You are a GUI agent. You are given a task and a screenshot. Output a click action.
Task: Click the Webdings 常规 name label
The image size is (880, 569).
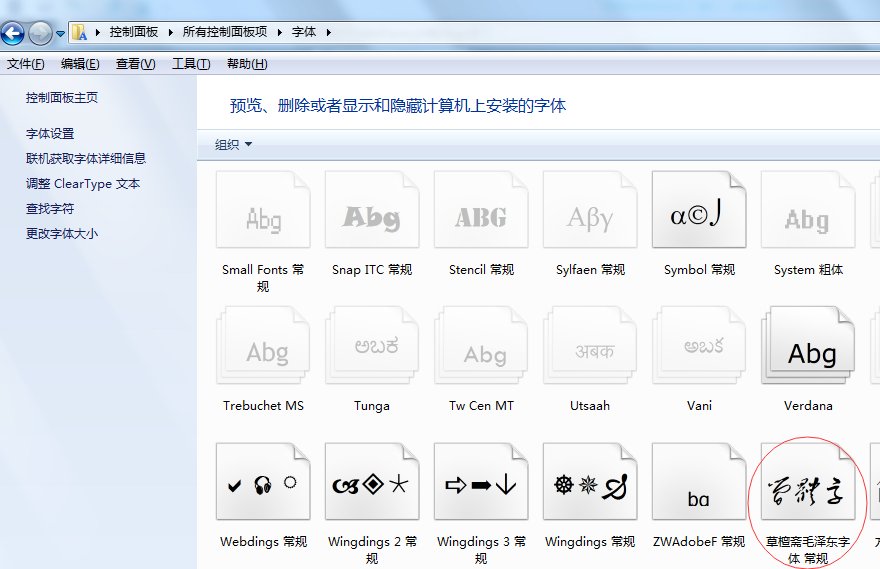263,542
